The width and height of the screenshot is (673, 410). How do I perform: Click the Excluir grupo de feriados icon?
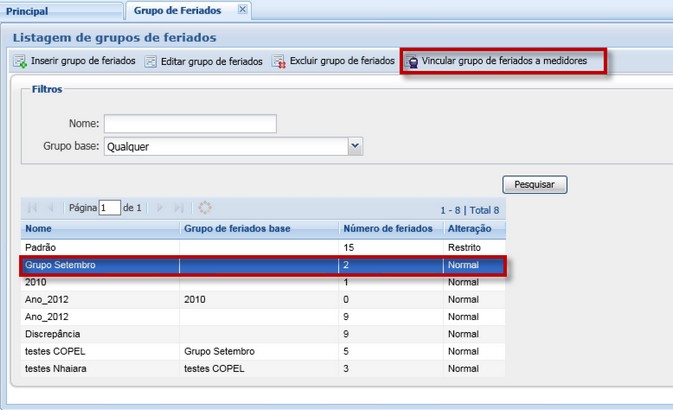pos(279,62)
